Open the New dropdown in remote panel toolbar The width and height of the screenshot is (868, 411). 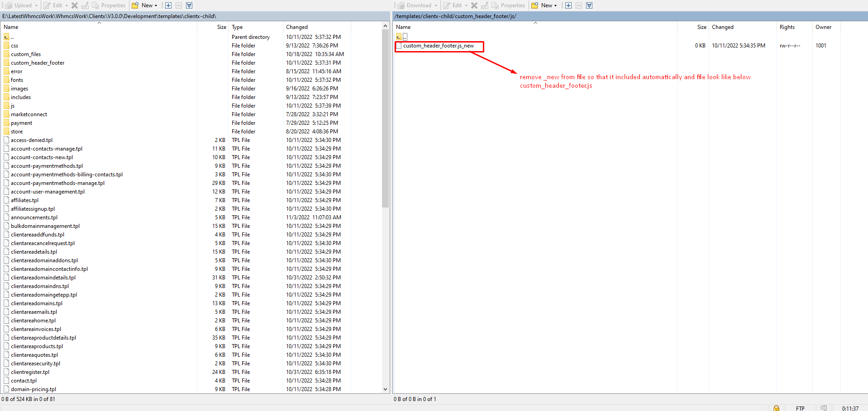(544, 5)
